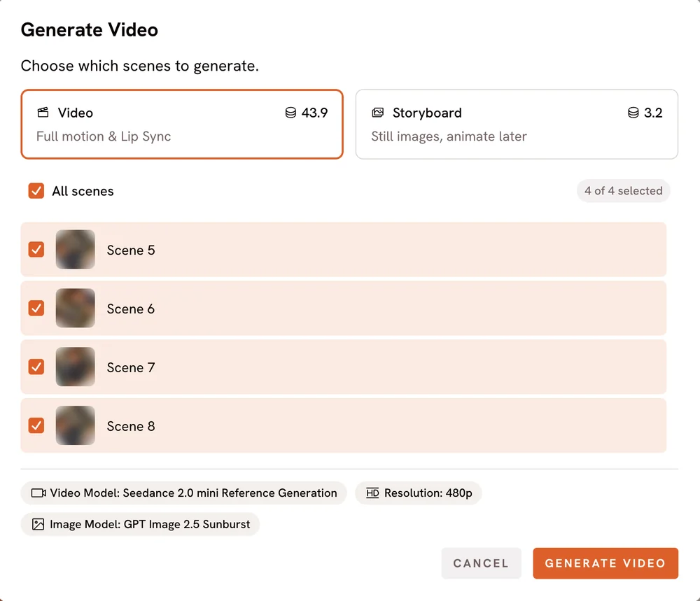
Task: Click the '43.9' credit cost value
Action: point(314,113)
